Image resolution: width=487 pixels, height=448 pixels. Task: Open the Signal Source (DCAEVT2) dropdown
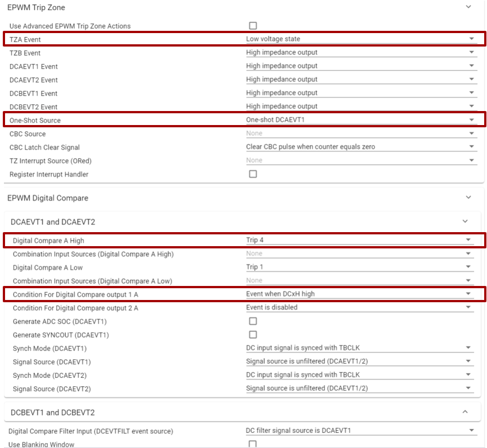click(360, 388)
